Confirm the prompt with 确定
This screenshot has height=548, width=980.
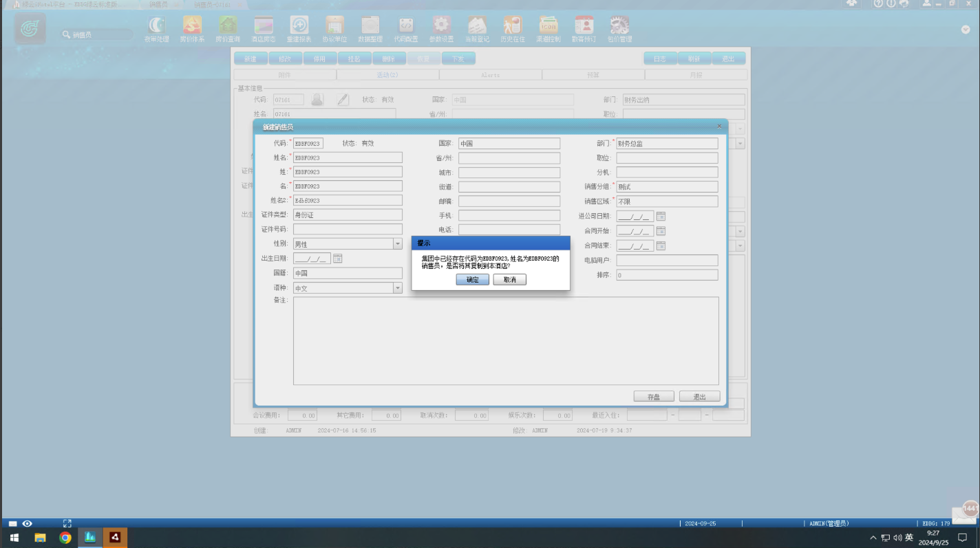tap(473, 280)
